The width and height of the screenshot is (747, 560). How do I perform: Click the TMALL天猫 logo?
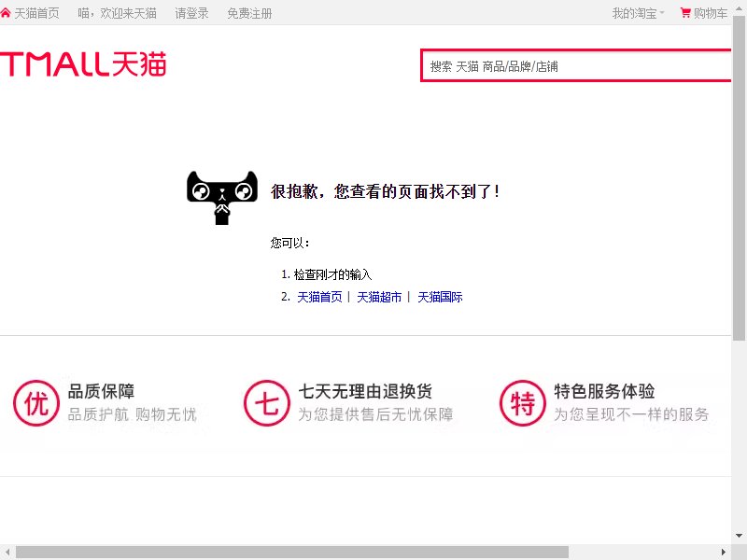[83, 63]
